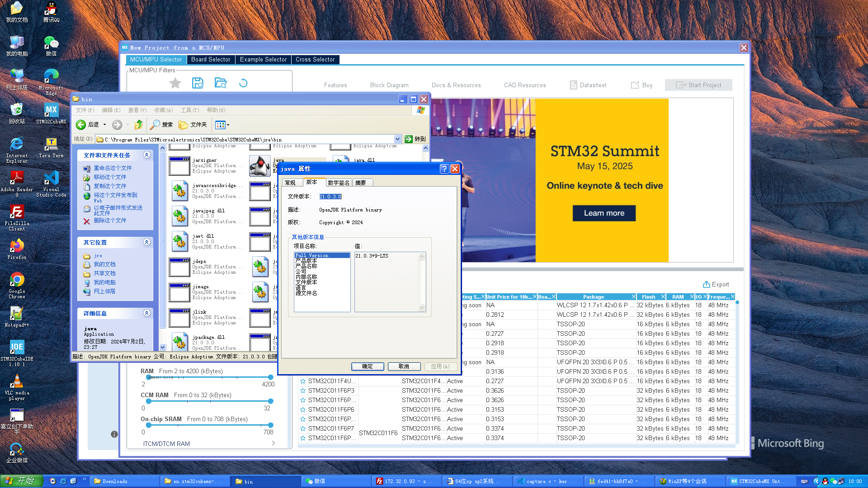Toggle favorite star for STM32C011F4U row
The height and width of the screenshot is (488, 868).
tap(303, 381)
